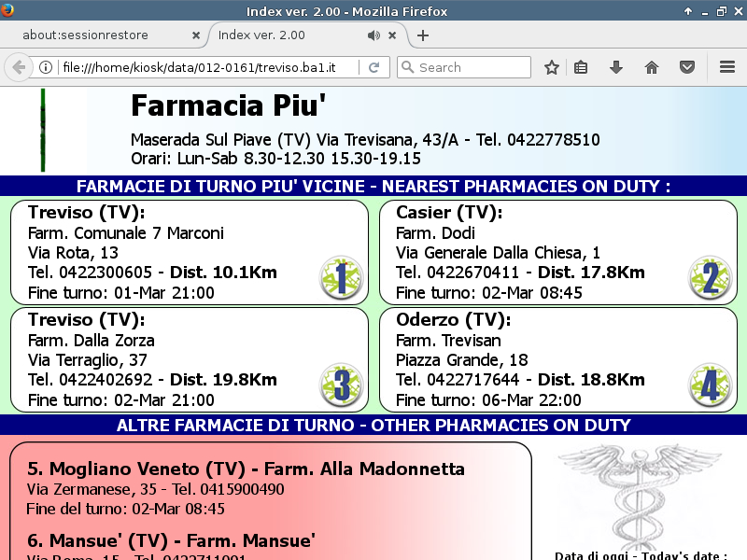The image size is (747, 560).
Task: Click the pharmacy number 1 badge icon
Action: pyautogui.click(x=340, y=278)
